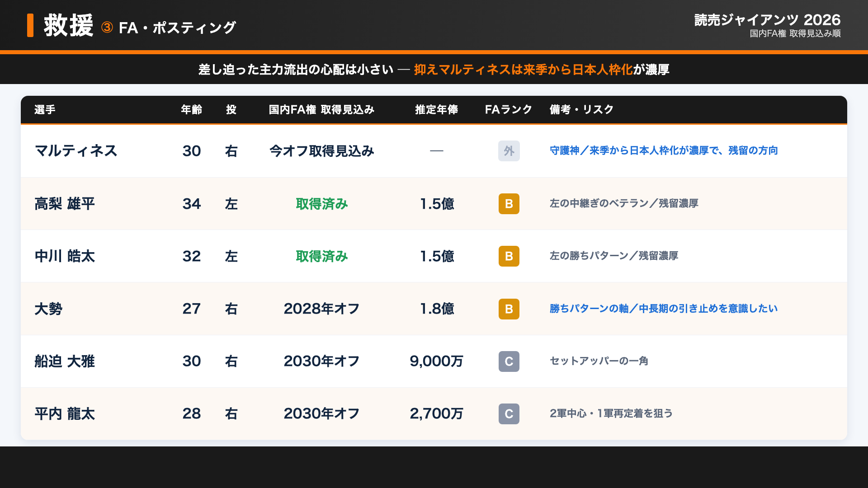Click the C rank badge for 平内 龍太
This screenshot has height=488, width=868.
pos(509,414)
